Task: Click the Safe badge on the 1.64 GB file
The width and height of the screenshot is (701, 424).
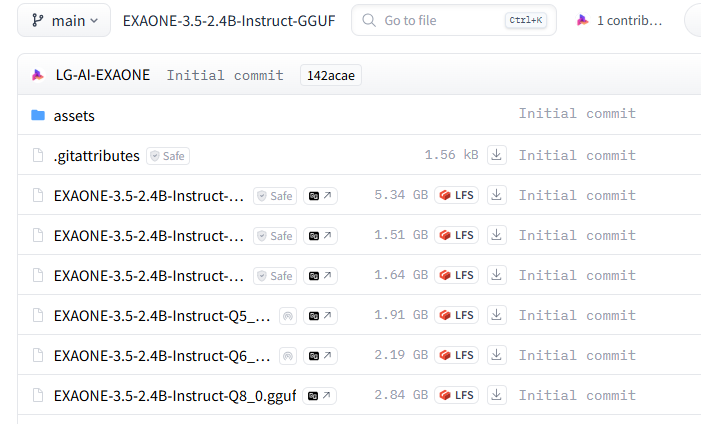Action: click(275, 276)
